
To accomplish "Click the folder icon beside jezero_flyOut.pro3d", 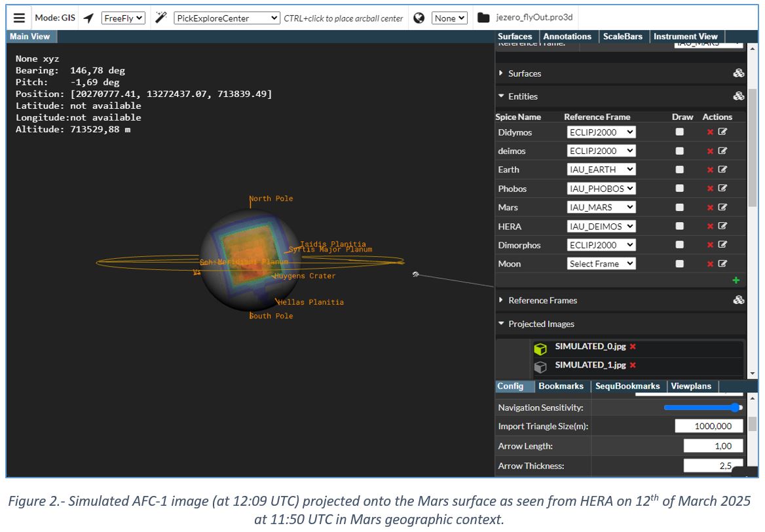I will point(483,18).
